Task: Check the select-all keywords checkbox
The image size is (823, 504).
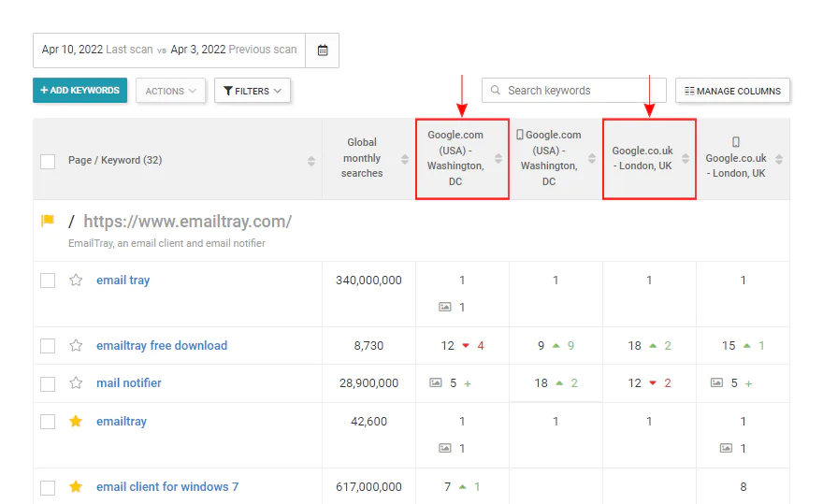Action: point(48,161)
